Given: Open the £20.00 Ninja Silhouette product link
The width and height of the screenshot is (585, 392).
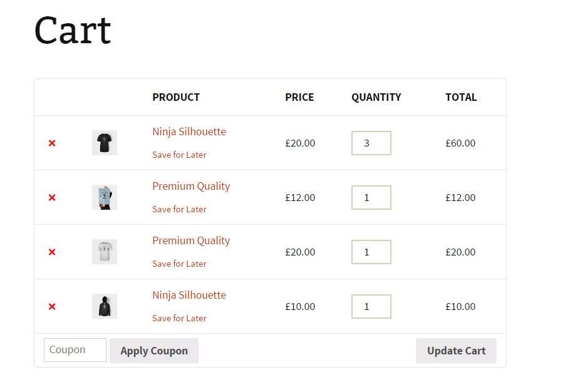Looking at the screenshot, I should [x=189, y=132].
